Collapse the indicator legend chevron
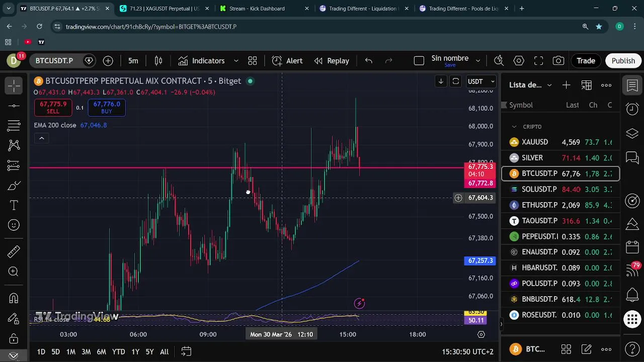Screen dimensions: 644x362 click(42, 138)
